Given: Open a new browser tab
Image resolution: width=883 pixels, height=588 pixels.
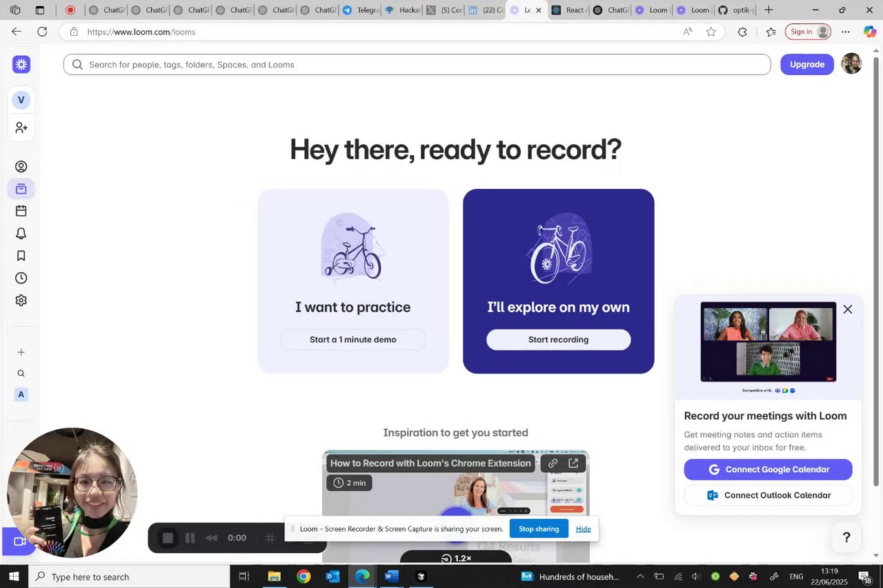Looking at the screenshot, I should pyautogui.click(x=768, y=10).
